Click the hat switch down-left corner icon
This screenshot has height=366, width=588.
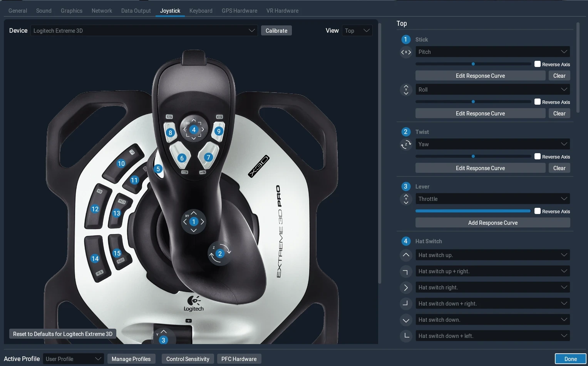(406, 336)
